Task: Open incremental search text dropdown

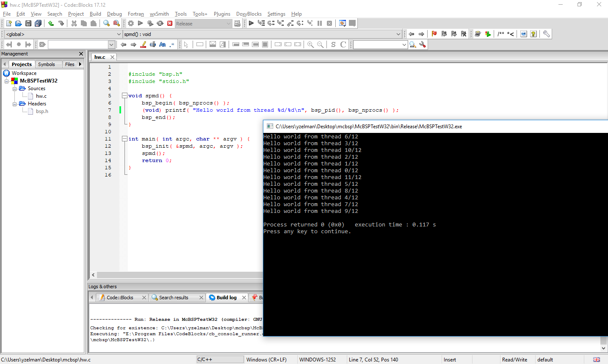Action: [111, 44]
